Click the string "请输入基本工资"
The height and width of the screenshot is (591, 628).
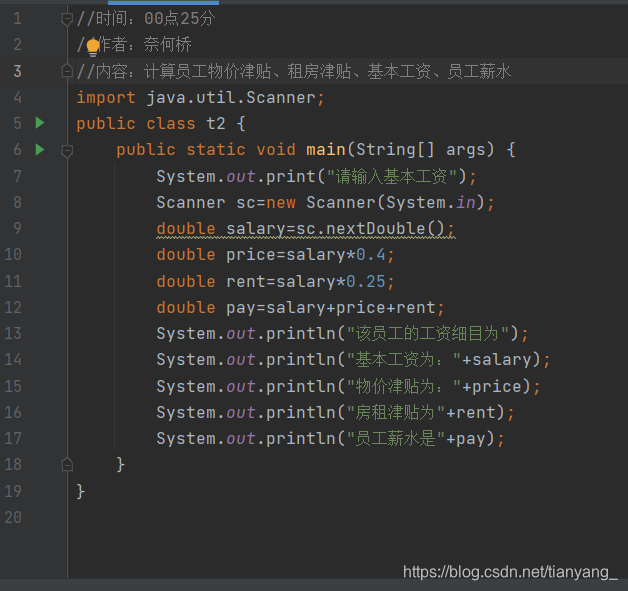[x=392, y=176]
